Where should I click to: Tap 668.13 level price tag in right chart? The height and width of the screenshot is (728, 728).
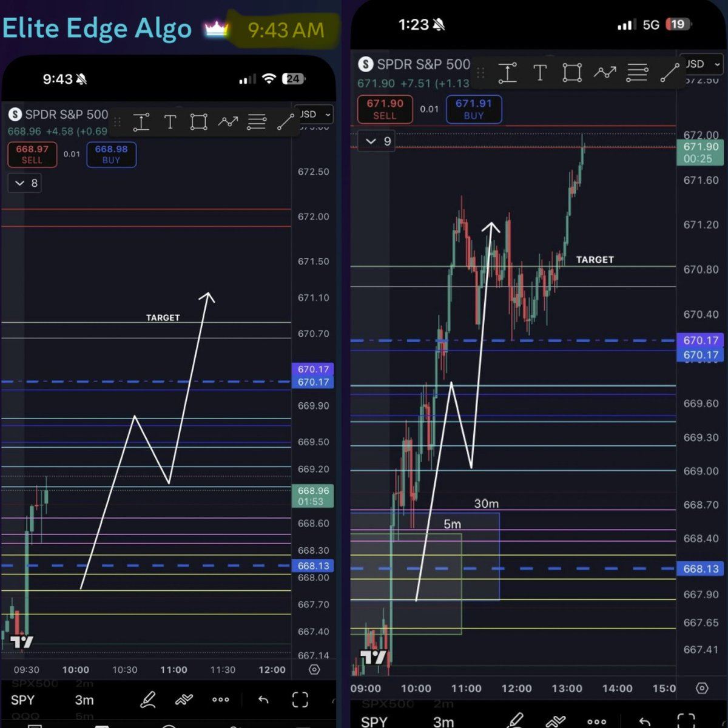click(x=700, y=568)
